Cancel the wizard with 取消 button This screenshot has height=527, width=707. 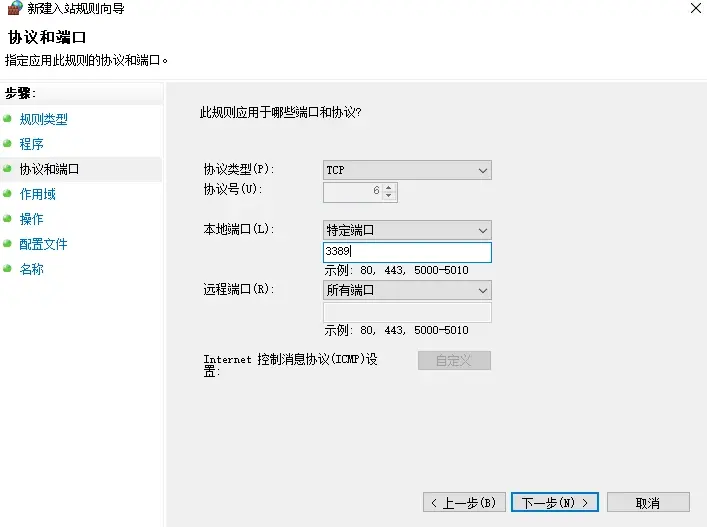pyautogui.click(x=648, y=502)
